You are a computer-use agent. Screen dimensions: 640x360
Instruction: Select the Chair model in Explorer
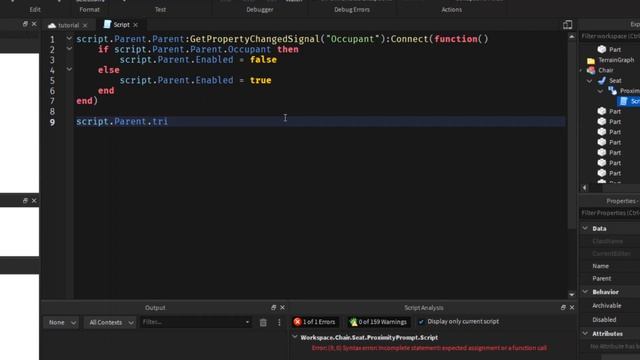pyautogui.click(x=606, y=70)
